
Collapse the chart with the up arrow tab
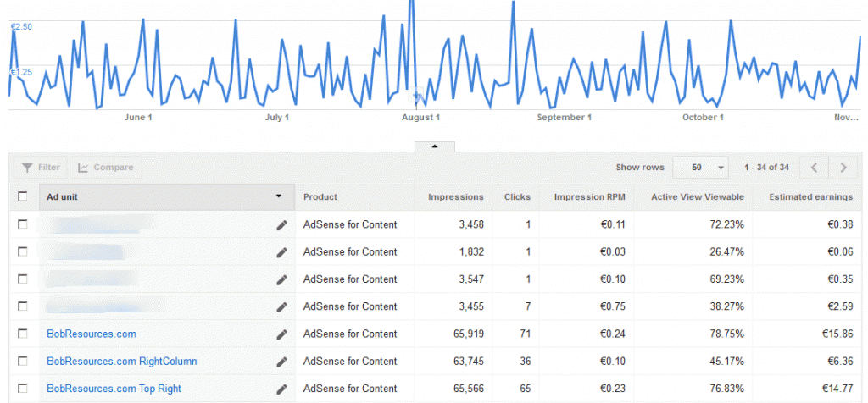click(x=435, y=146)
